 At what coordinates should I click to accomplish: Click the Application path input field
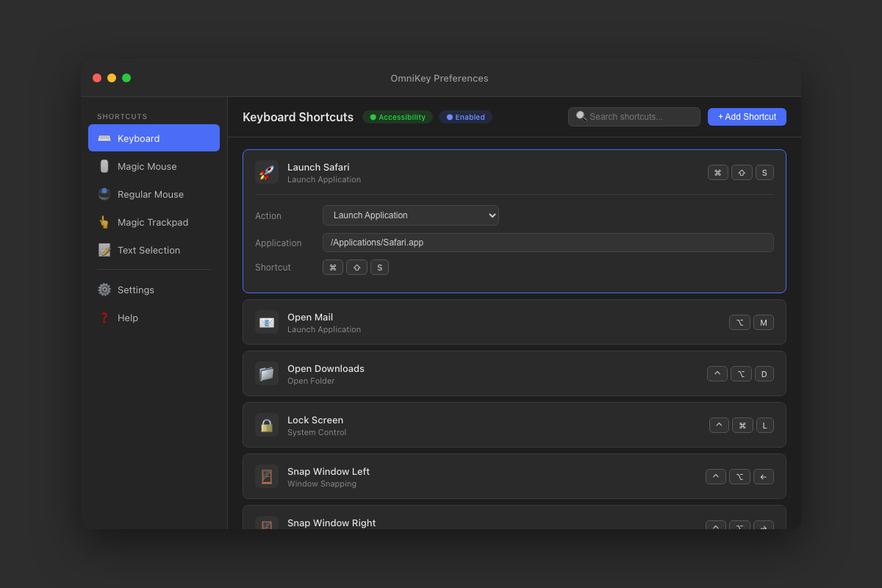[548, 243]
